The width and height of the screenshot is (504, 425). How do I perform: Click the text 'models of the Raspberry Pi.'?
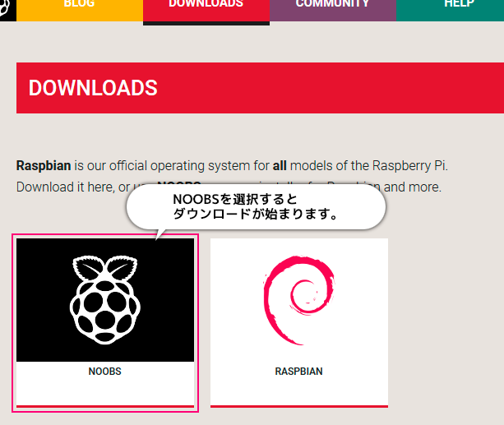coord(368,166)
